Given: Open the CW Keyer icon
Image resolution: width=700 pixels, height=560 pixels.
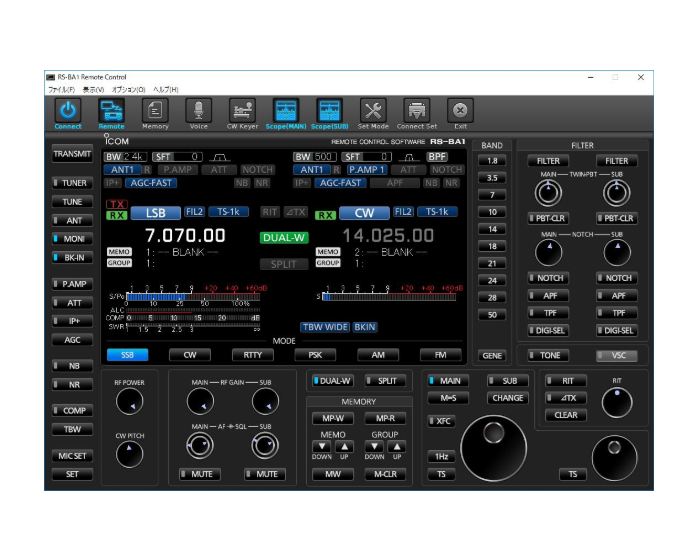Looking at the screenshot, I should point(242,110).
